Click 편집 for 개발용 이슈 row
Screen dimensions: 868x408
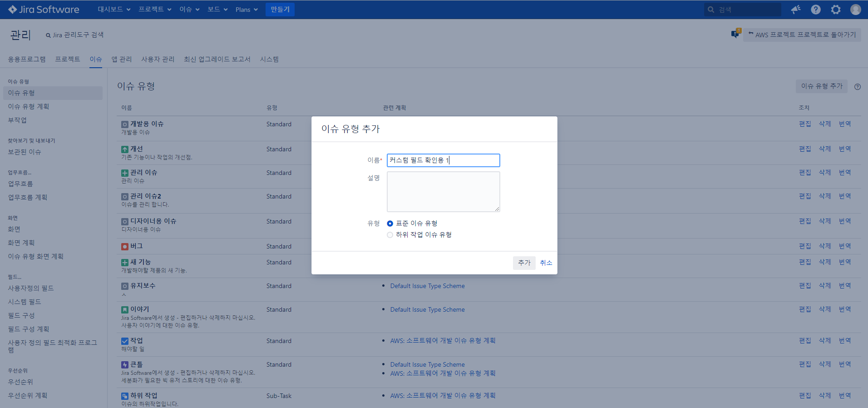[805, 124]
